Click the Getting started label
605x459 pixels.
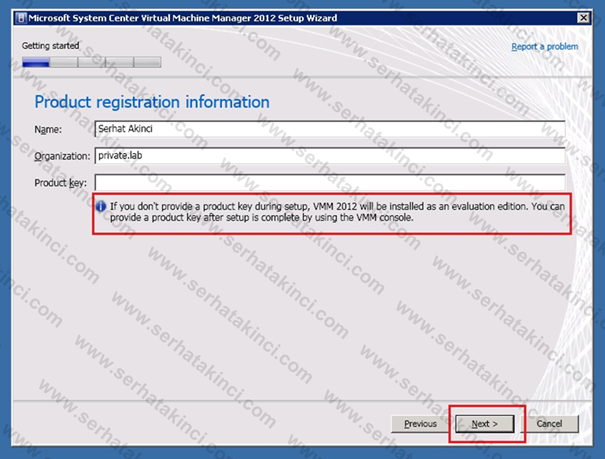[x=51, y=46]
